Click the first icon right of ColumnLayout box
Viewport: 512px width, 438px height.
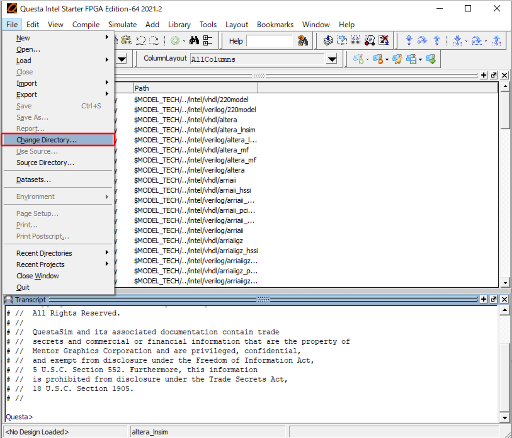(x=358, y=59)
